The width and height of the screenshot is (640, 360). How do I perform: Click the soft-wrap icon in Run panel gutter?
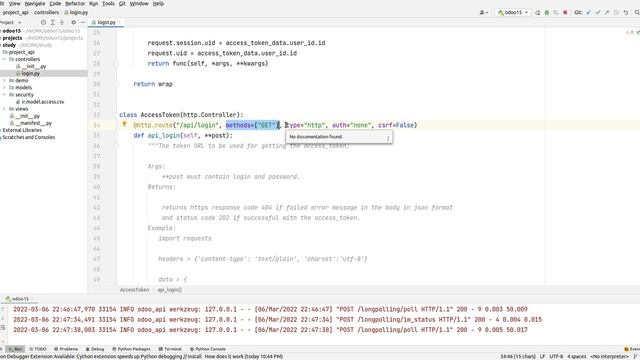coord(3,327)
